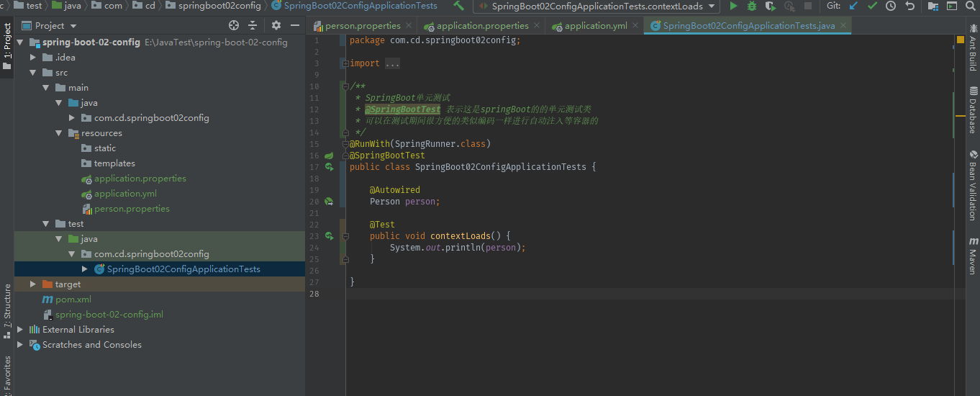Viewport: 980px width, 396px height.
Task: Select spring-boot-02-config.iml in the project tree
Action: [x=109, y=314]
